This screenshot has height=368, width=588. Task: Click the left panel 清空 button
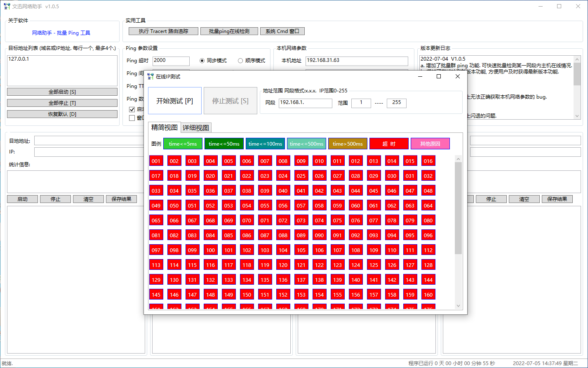click(x=88, y=199)
